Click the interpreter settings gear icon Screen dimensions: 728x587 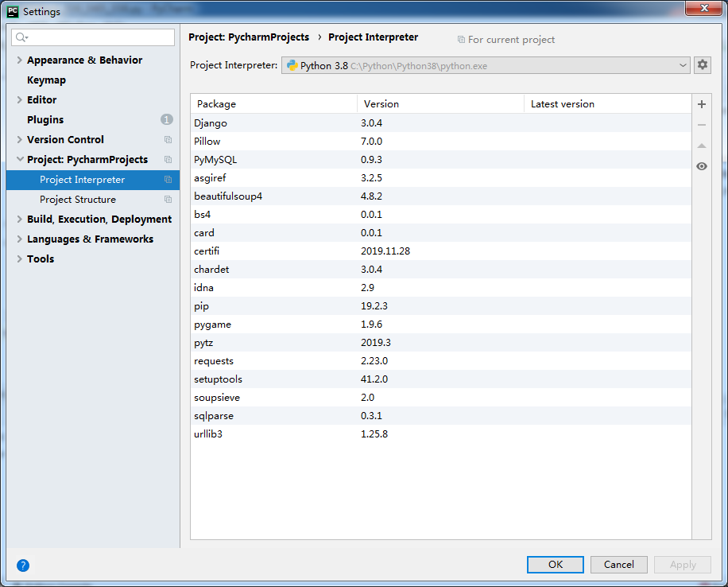(x=703, y=65)
